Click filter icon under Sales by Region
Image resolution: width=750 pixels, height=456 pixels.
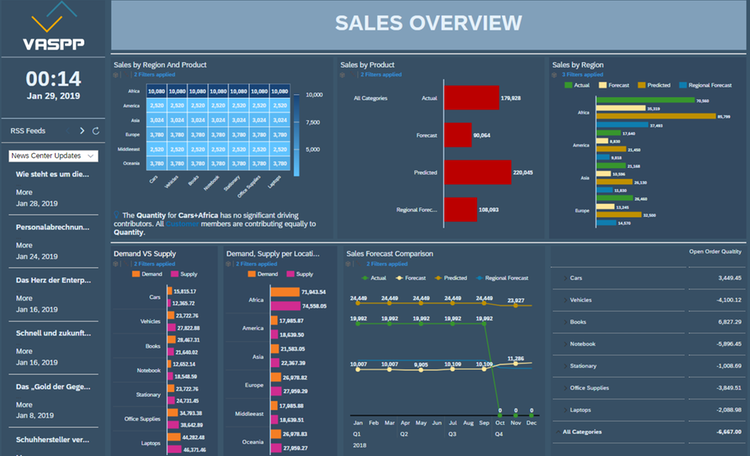click(x=555, y=74)
